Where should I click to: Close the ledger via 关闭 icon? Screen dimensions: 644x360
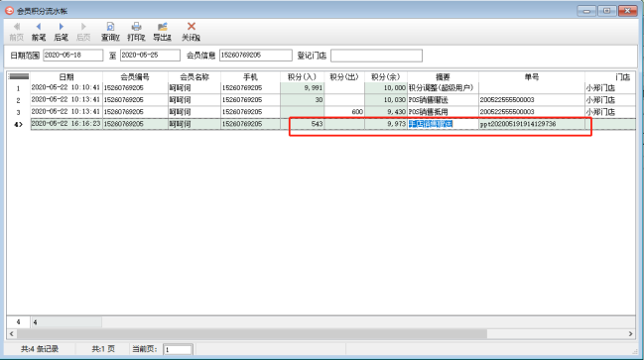tap(191, 32)
